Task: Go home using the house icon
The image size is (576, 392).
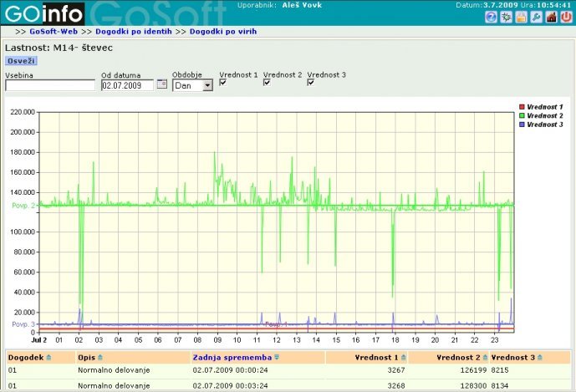Action: click(x=551, y=17)
